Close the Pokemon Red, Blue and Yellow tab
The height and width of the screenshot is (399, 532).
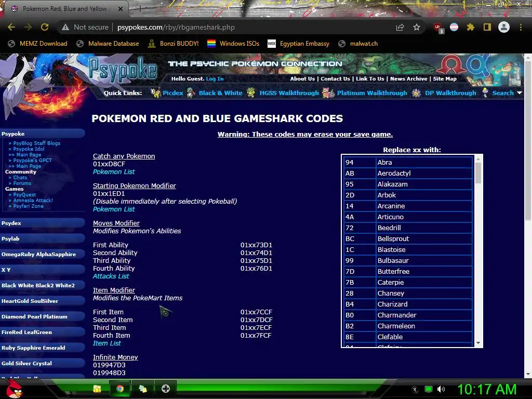[121, 9]
